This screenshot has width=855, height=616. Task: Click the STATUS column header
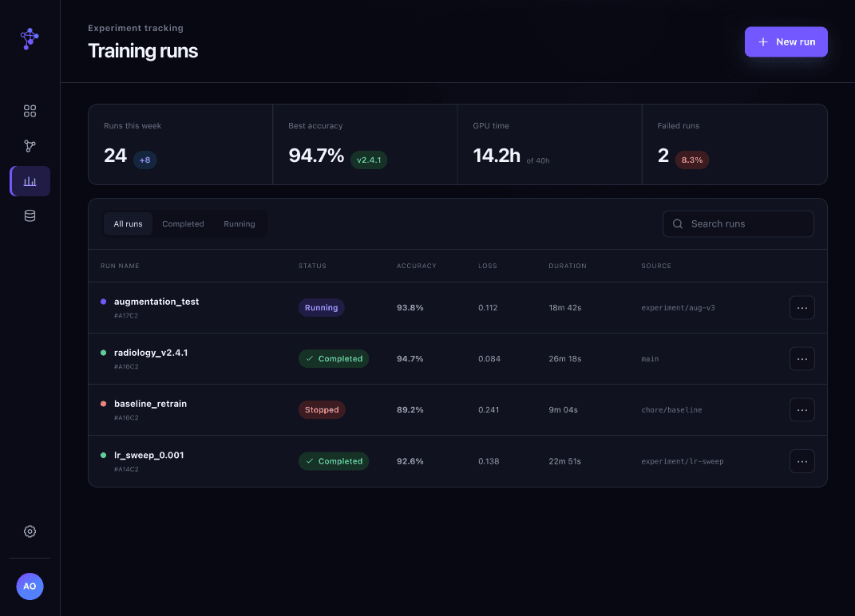312,266
